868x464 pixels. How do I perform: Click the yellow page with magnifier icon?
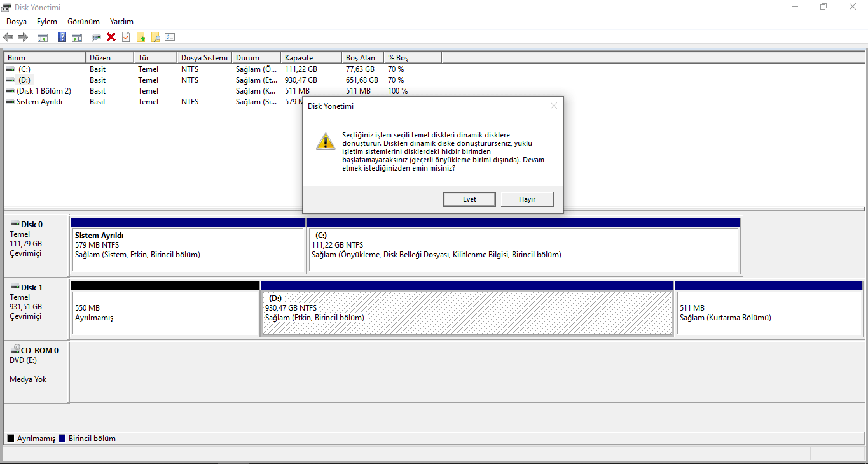click(155, 37)
